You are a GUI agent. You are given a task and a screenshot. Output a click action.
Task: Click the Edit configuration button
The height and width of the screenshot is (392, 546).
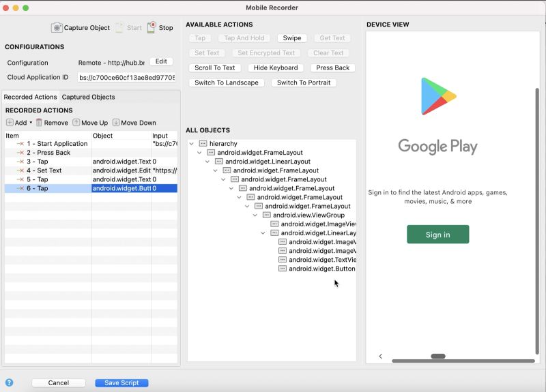coord(161,61)
